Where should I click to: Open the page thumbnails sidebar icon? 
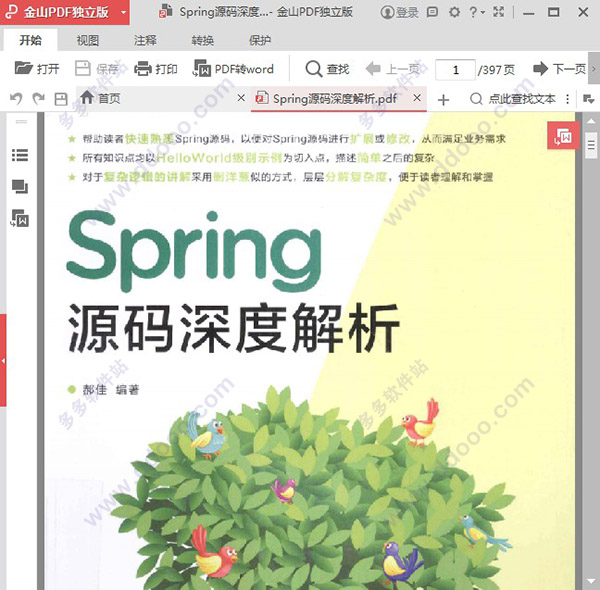(x=20, y=187)
